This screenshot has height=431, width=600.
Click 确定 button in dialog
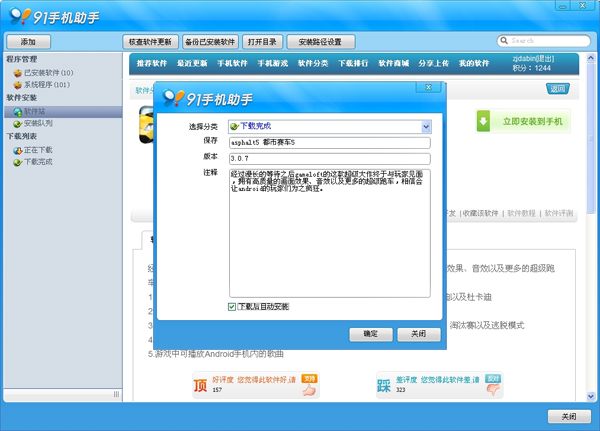(371, 334)
